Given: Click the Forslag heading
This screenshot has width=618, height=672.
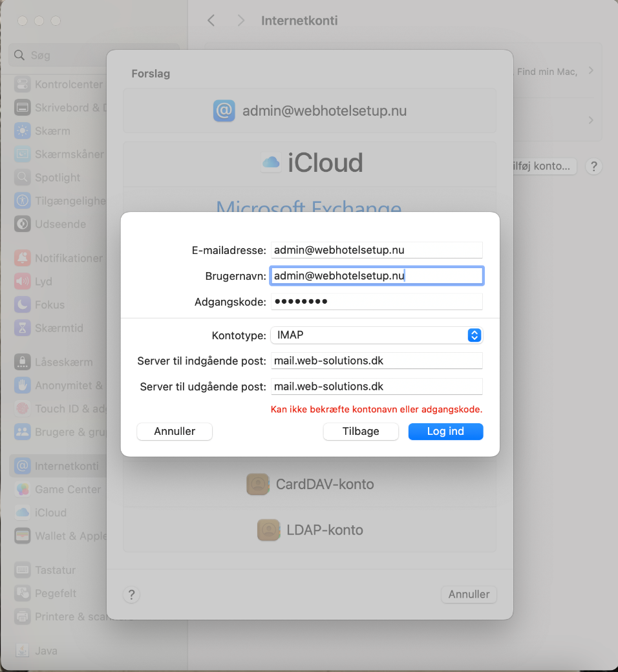Looking at the screenshot, I should [x=151, y=74].
